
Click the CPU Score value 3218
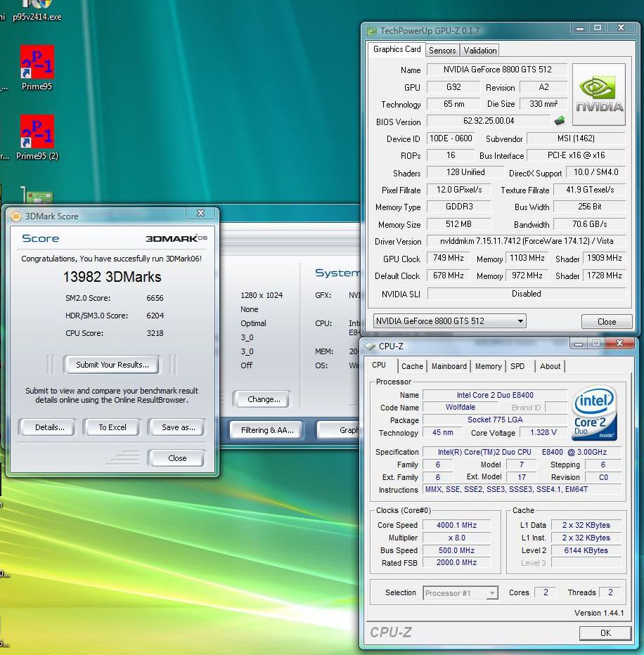[x=155, y=333]
